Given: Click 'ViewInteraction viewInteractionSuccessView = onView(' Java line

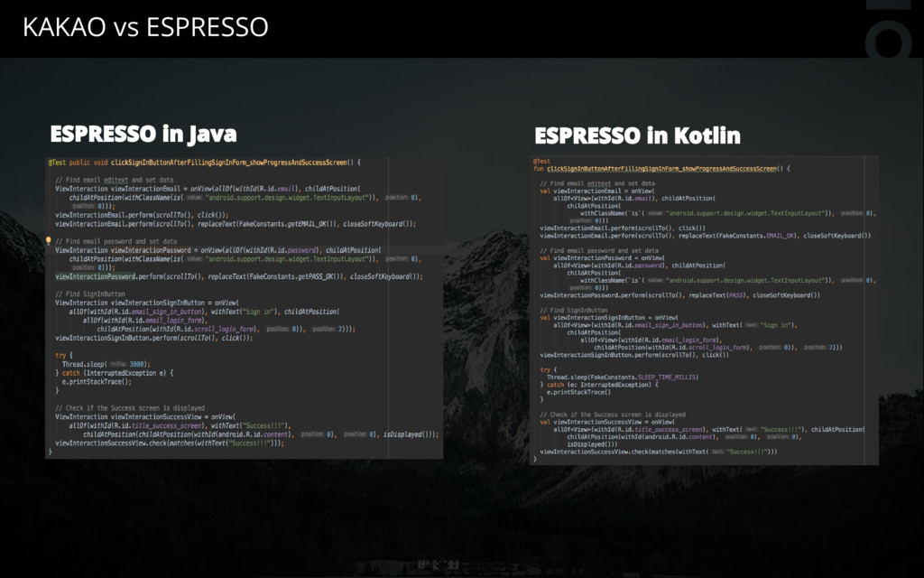Looking at the screenshot, I should pyautogui.click(x=145, y=417).
